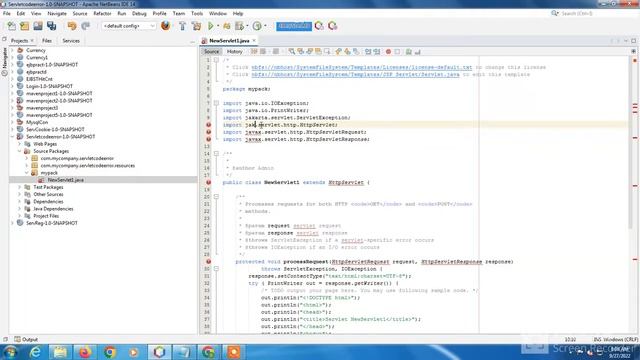Expand the Test Packages node

pos(20,187)
